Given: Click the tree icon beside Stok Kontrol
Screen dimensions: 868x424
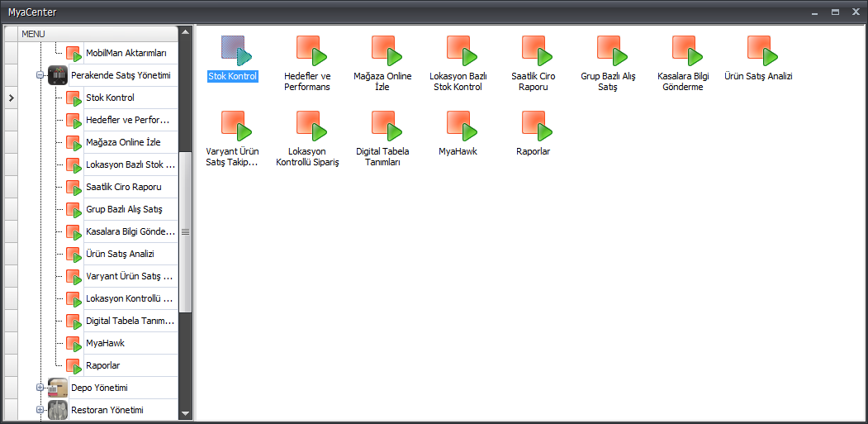Looking at the screenshot, I should tap(74, 98).
